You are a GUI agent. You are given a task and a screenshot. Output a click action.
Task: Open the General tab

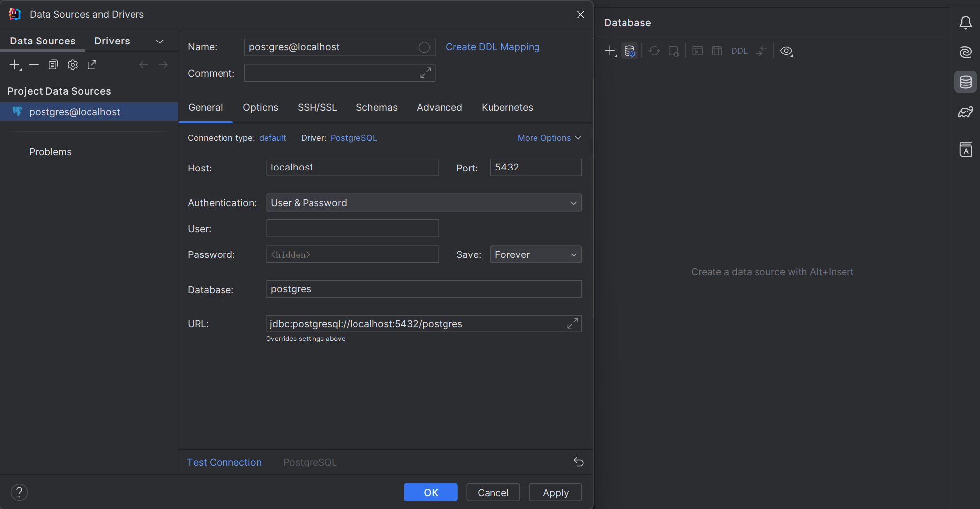tap(206, 107)
